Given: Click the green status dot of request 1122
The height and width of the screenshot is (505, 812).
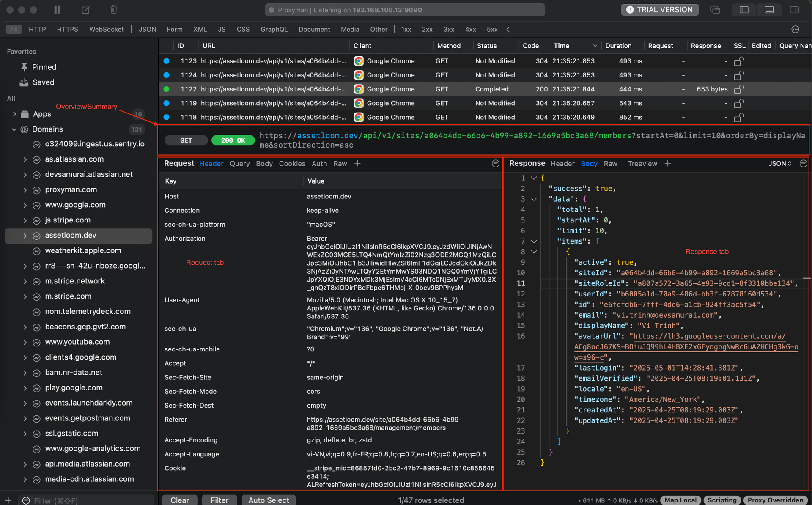Looking at the screenshot, I should click(x=166, y=89).
